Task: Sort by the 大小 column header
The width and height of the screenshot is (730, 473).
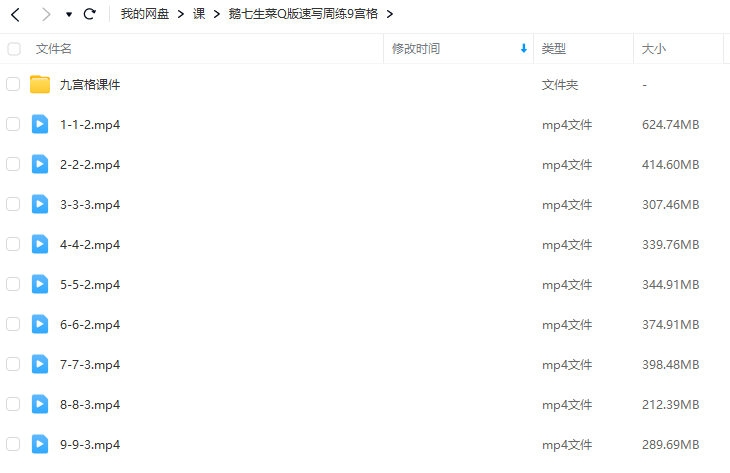Action: click(x=654, y=48)
